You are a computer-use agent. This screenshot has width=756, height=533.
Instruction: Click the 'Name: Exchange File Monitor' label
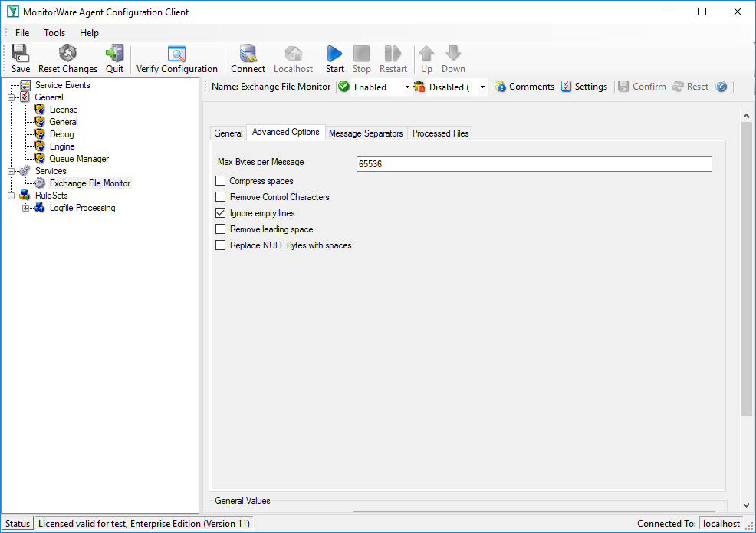point(271,87)
